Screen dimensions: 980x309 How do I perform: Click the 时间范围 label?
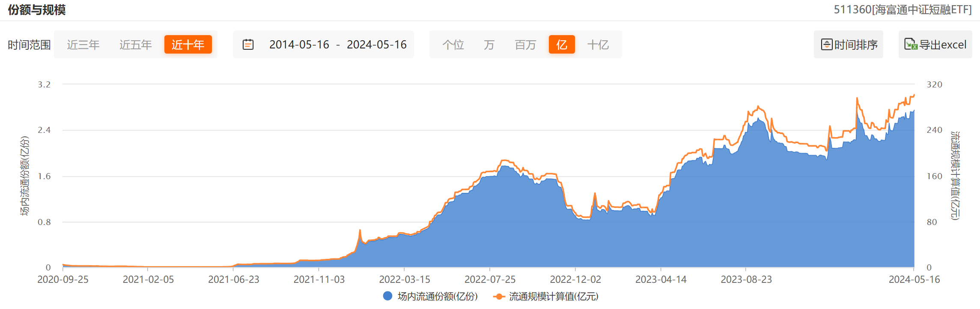tap(29, 45)
